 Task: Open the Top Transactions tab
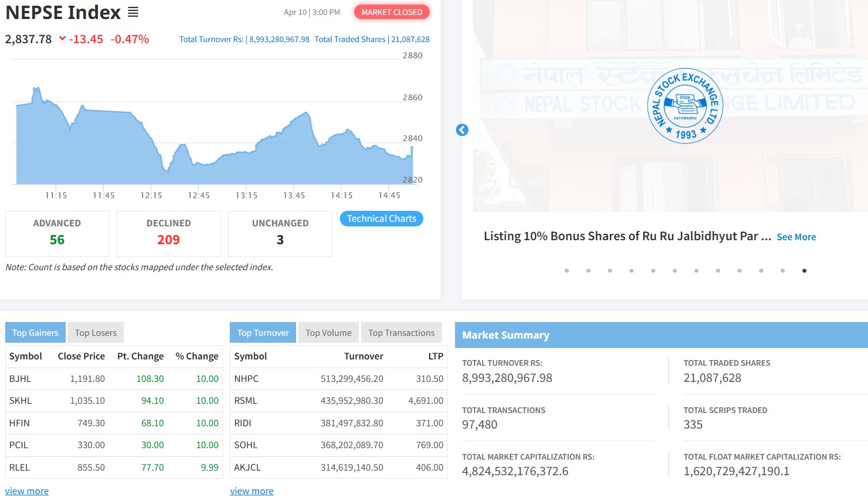(x=401, y=333)
